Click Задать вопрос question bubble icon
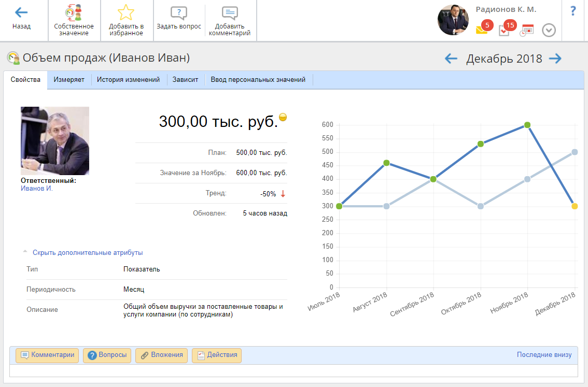The image size is (588, 387). (178, 13)
